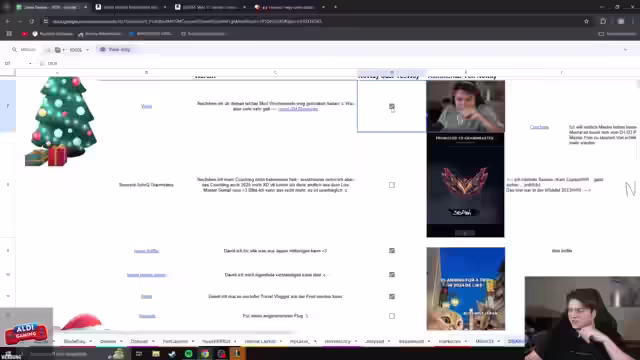Open the link inside row 7 description text
640x360 pixels.
(298, 109)
